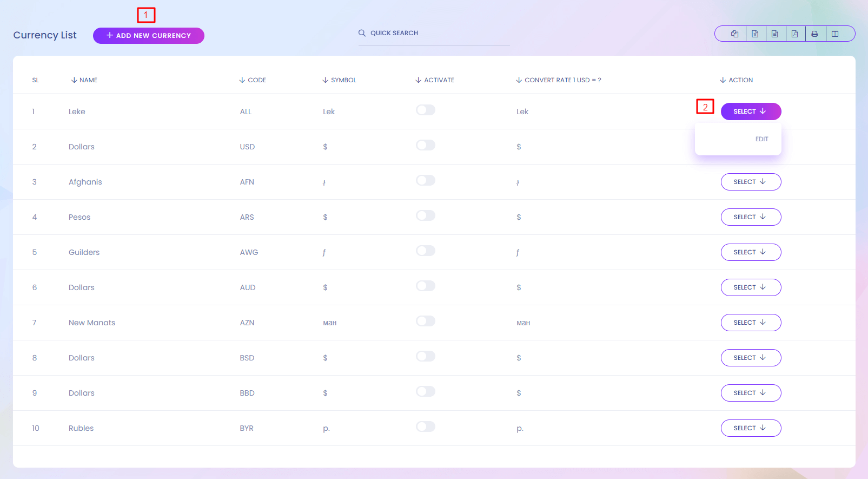The image size is (868, 479).
Task: Print the currency list
Action: tap(814, 34)
